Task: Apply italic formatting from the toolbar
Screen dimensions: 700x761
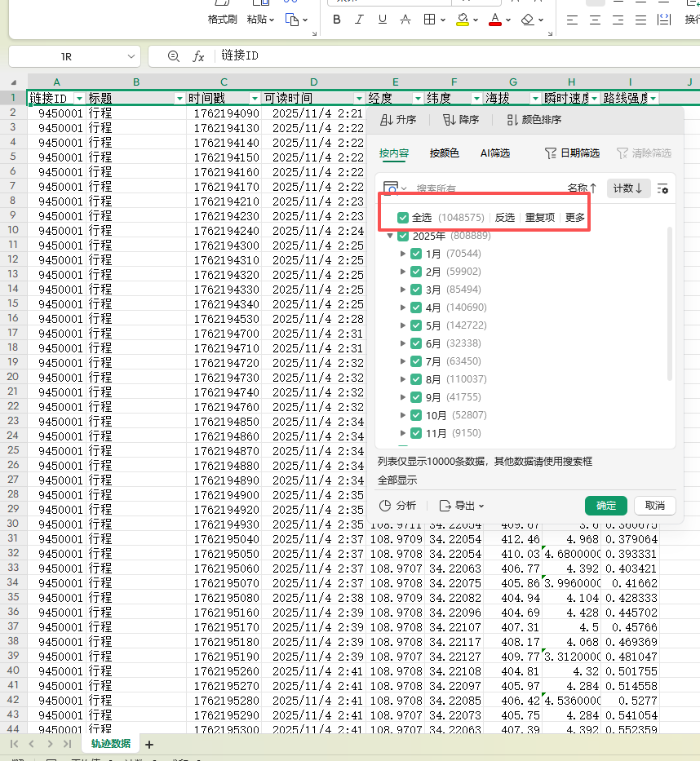Action: click(x=359, y=20)
